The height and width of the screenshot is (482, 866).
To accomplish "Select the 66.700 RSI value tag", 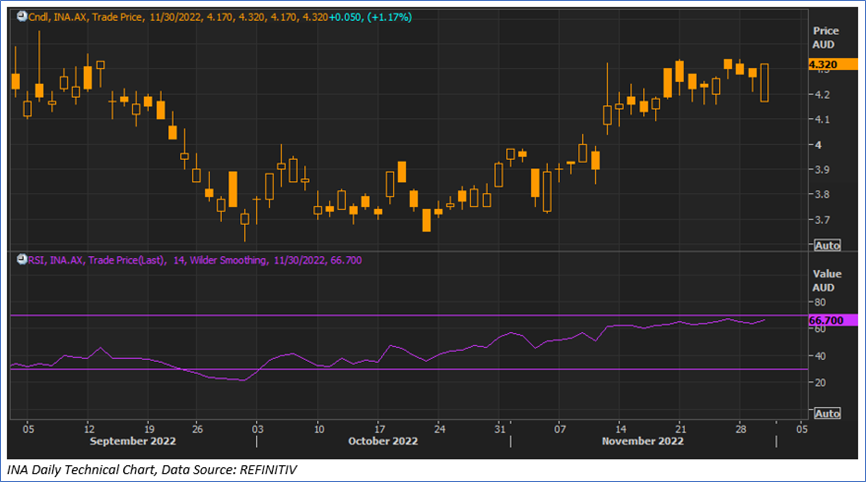I will click(x=833, y=320).
